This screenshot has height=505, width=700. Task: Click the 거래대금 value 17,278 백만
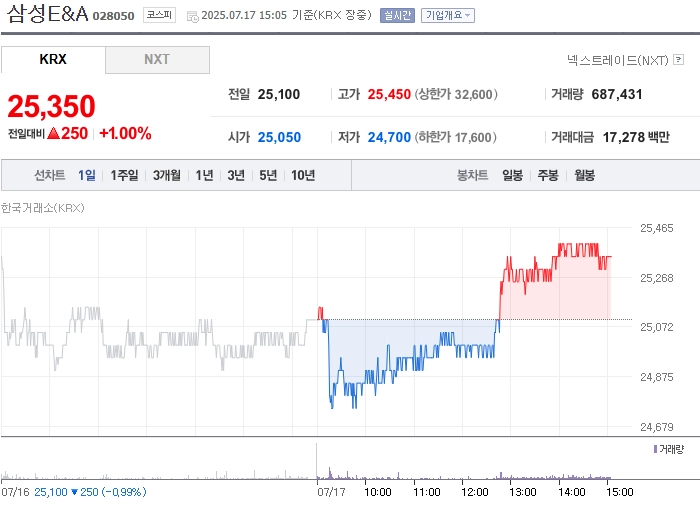tap(636, 137)
